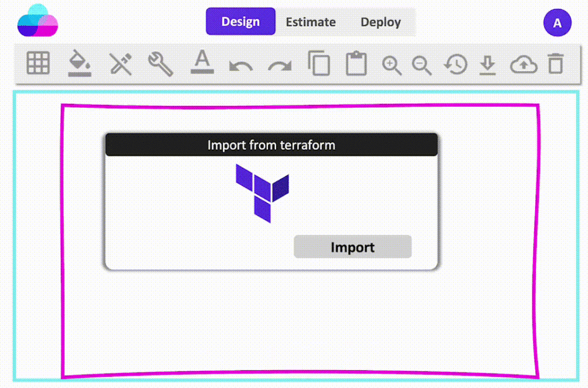Choose the text color A icon
Screen dimensions: 588x388
[x=202, y=62]
